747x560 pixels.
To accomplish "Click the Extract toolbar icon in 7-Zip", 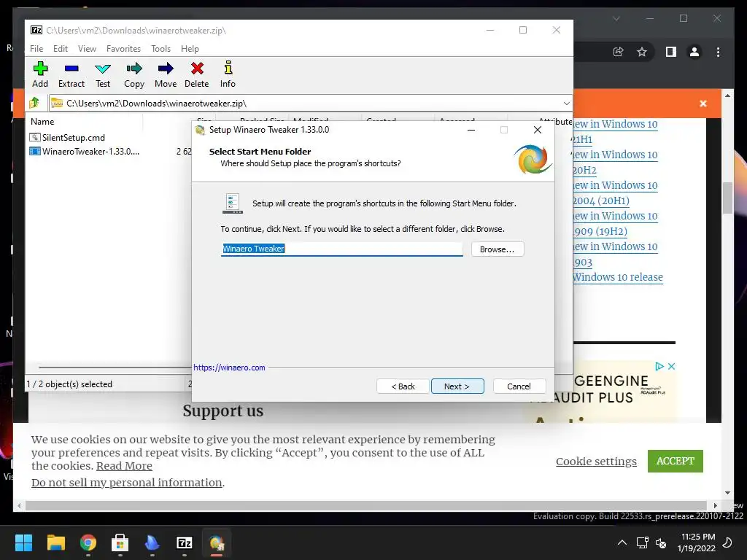I will 71,74.
